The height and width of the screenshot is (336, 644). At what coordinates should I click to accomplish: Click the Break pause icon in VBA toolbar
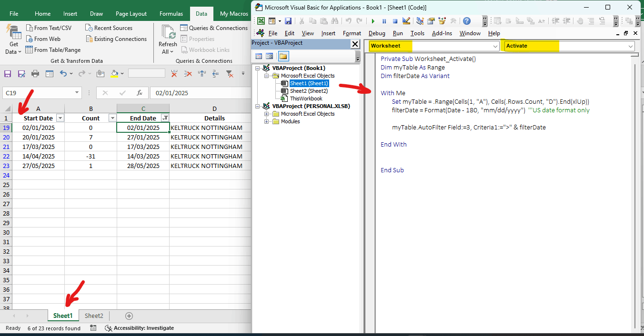384,21
